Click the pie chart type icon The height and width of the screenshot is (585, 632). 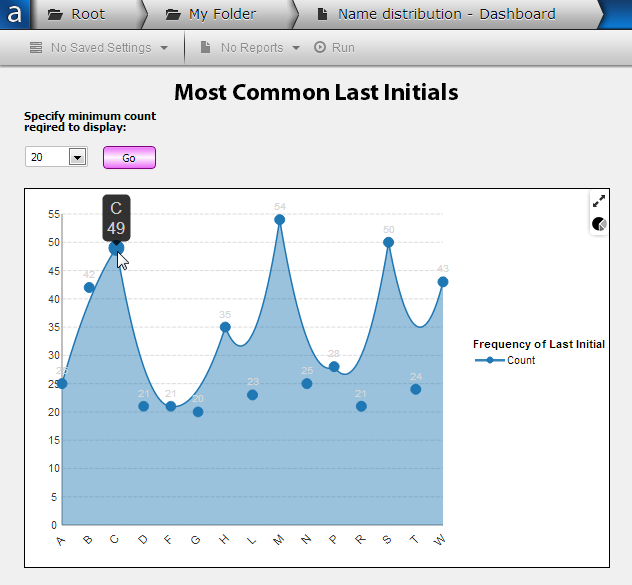coord(599,224)
